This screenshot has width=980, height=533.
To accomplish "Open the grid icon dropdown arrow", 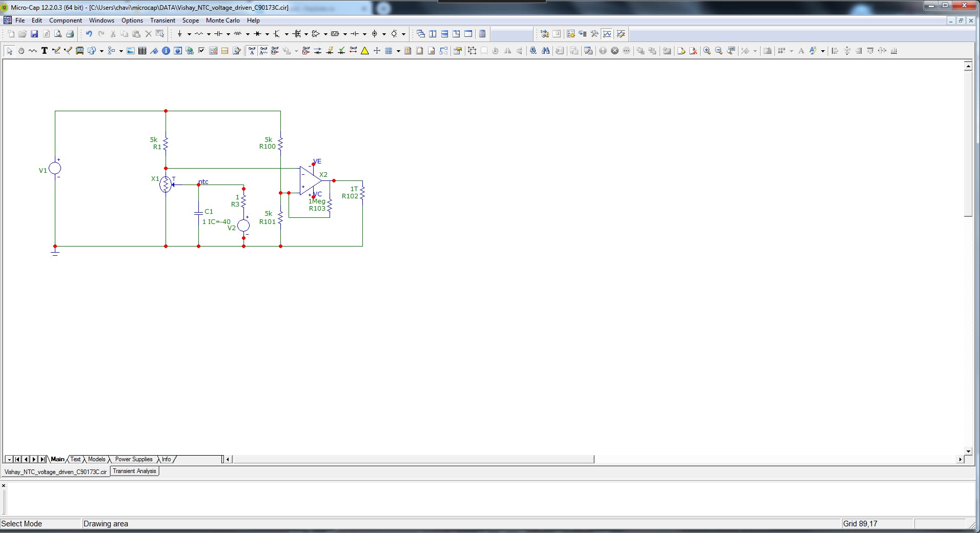I will (398, 51).
